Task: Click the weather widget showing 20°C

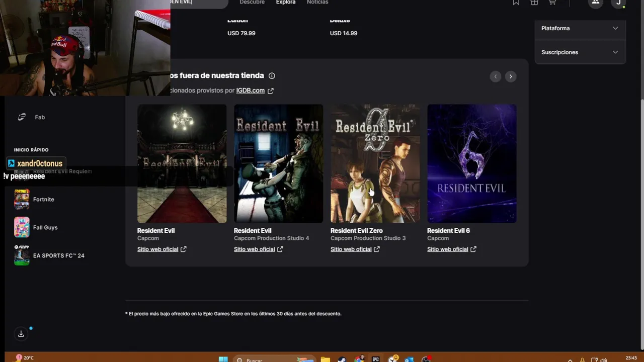Action: pyautogui.click(x=24, y=358)
